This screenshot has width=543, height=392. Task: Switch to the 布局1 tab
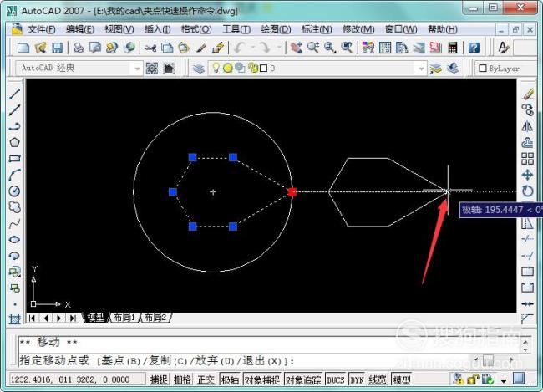click(x=124, y=317)
